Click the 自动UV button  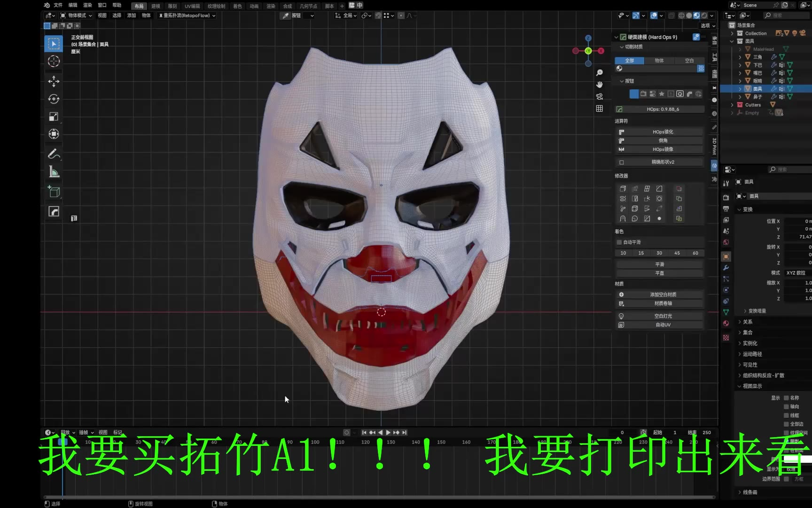[660, 325]
